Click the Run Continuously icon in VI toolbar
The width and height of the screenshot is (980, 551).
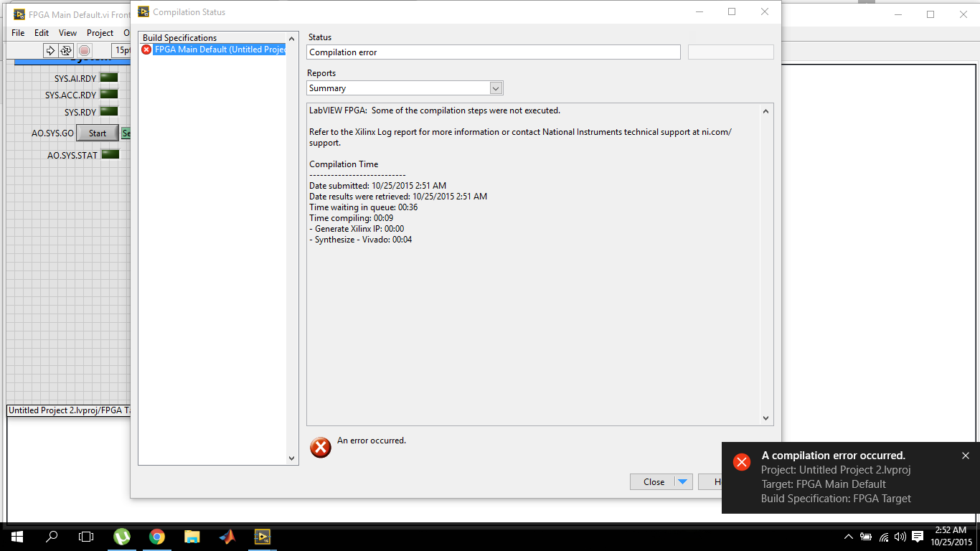[66, 50]
